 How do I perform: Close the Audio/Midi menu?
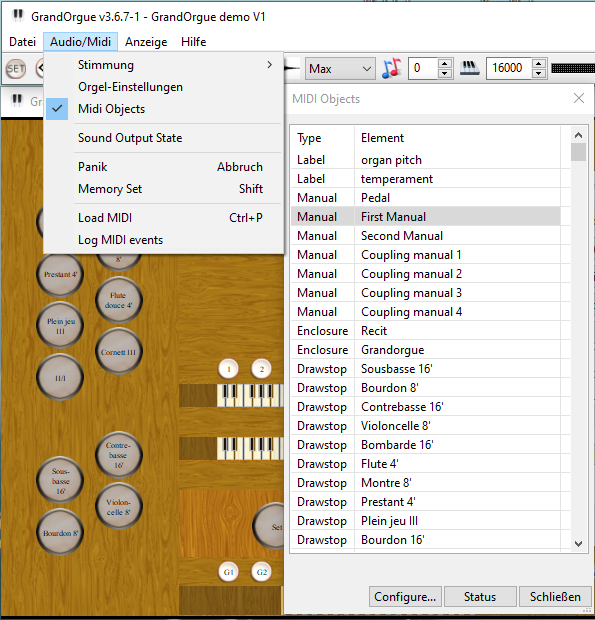pyautogui.click(x=80, y=42)
